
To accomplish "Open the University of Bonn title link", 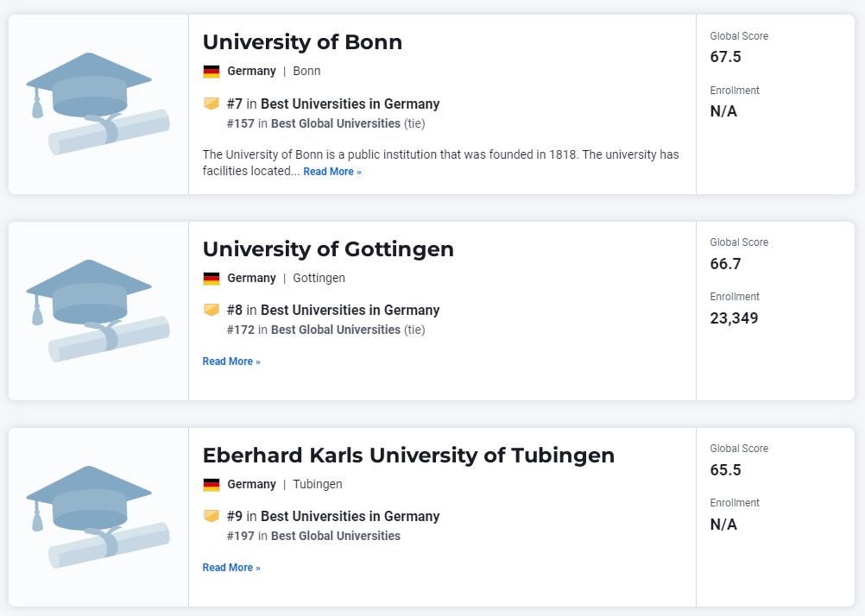I will (x=302, y=42).
